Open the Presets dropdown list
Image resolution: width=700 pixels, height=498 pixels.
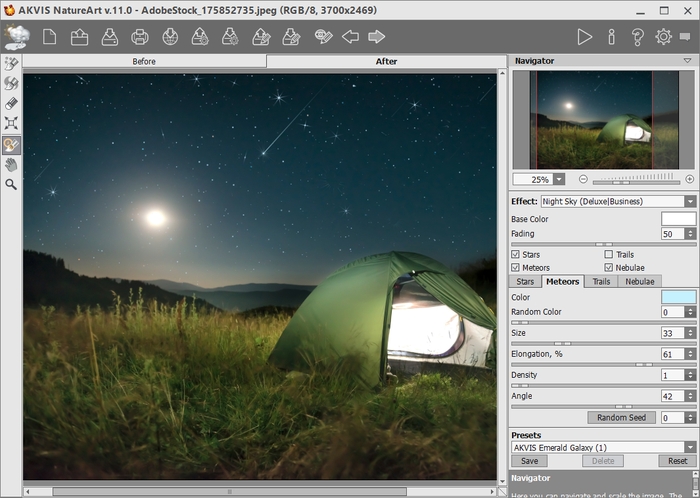coord(690,447)
